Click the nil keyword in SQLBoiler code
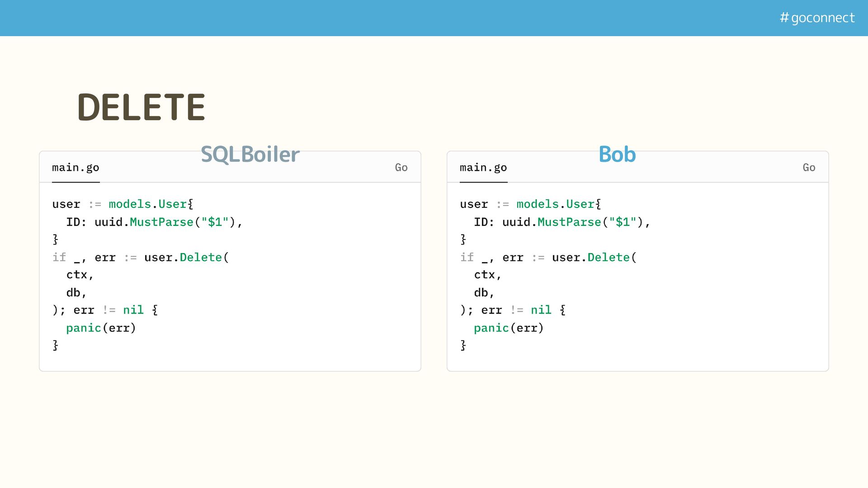Image resolution: width=868 pixels, height=488 pixels. click(133, 310)
